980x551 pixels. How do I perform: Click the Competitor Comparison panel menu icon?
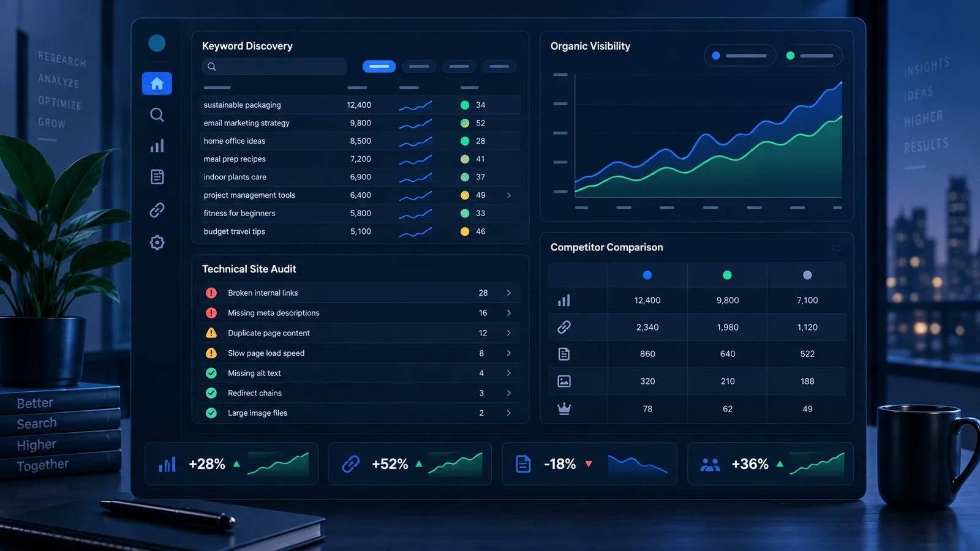(x=837, y=247)
